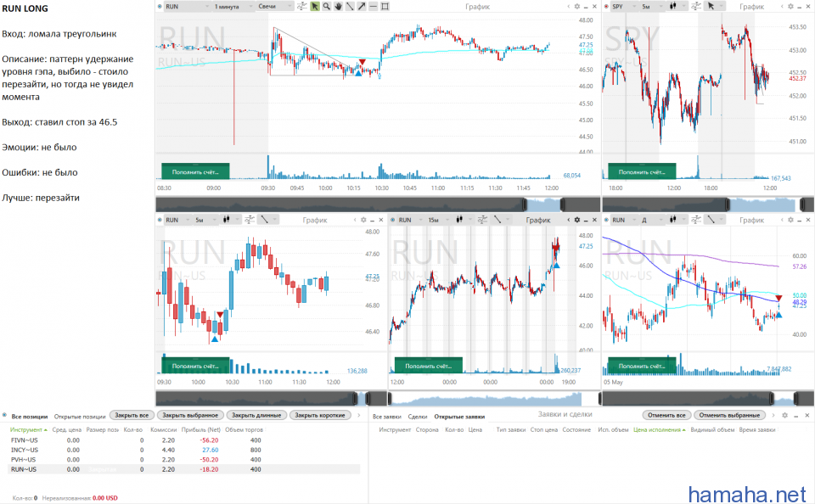Open the 5м timeframe dropdown in SPY chart
Screen dimensions: 815x504
652,7
